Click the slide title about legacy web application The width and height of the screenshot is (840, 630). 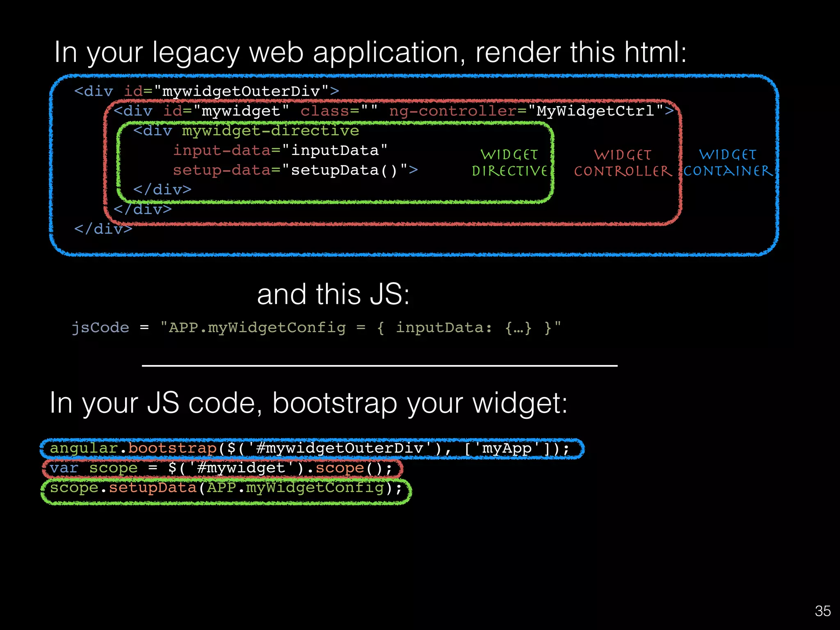click(370, 52)
